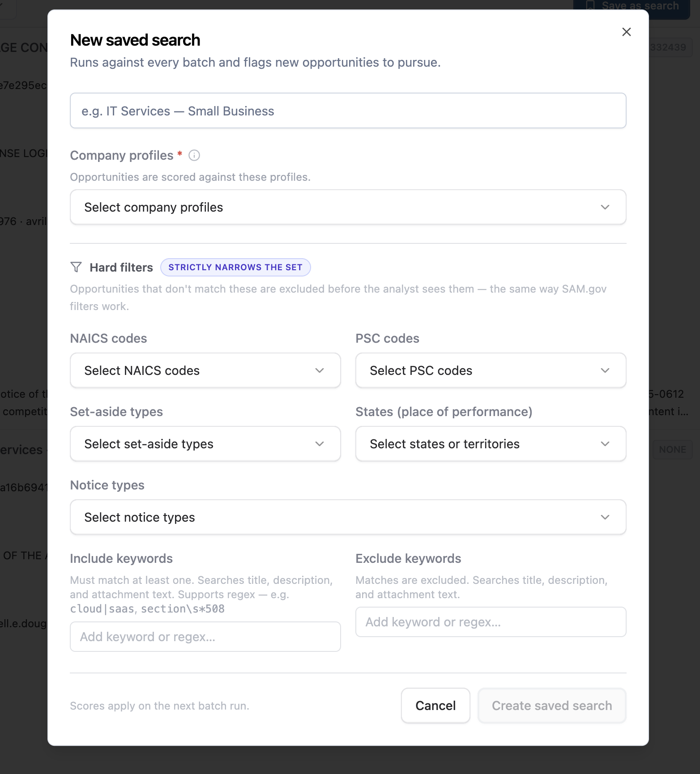
Task: Click the Strictly Narrows The Set badge
Action: click(x=235, y=267)
